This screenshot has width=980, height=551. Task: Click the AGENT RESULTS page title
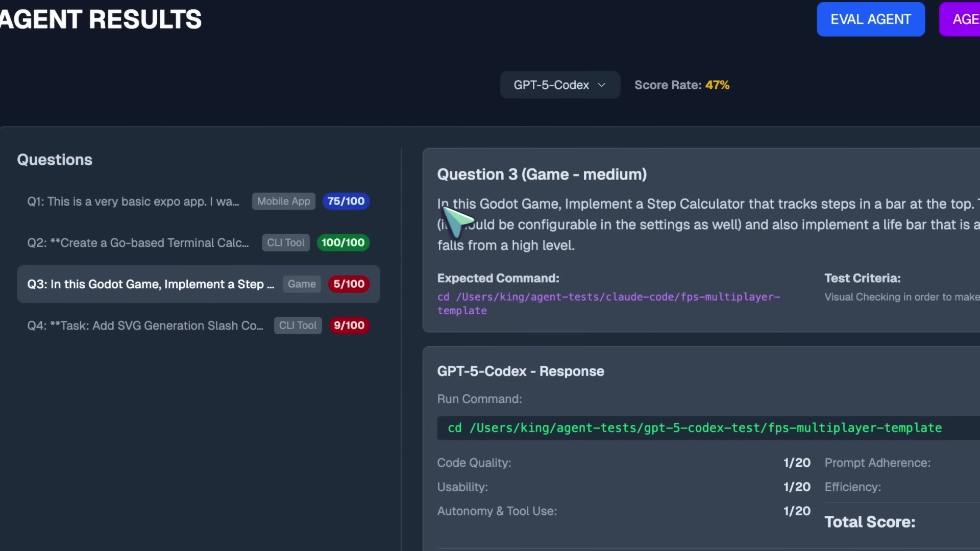(x=101, y=19)
